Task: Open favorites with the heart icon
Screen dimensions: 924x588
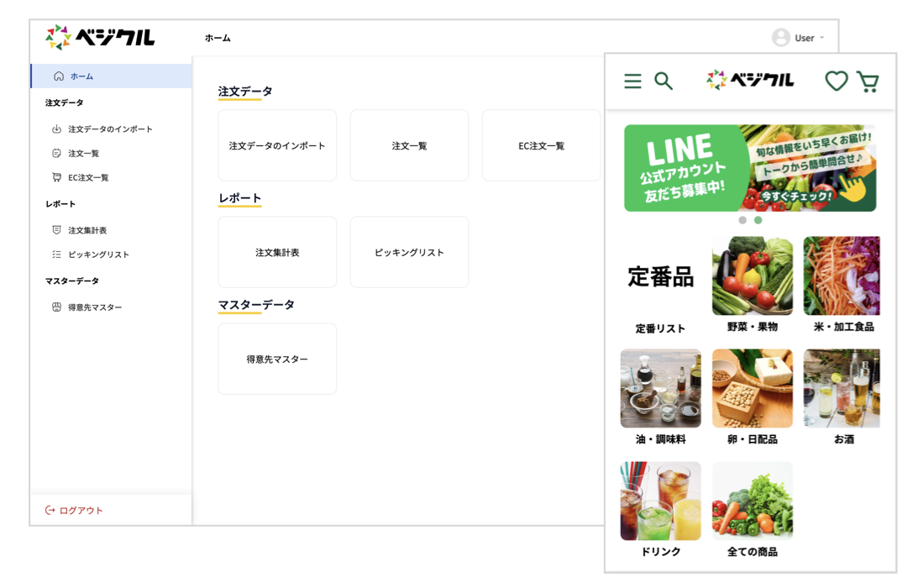Action: point(836,81)
